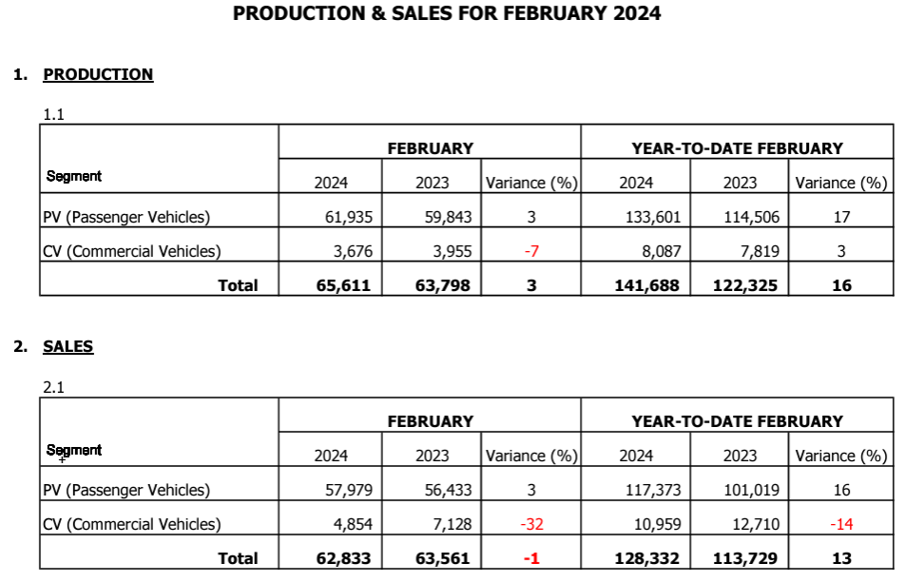Click the 62,833 sales total cell
The width and height of the screenshot is (924, 583).
tap(343, 558)
